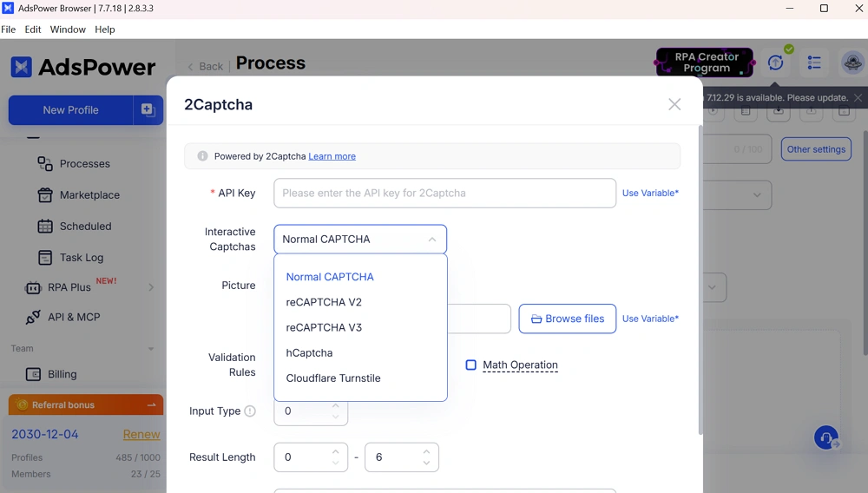Dismiss the update available notification

tap(858, 98)
